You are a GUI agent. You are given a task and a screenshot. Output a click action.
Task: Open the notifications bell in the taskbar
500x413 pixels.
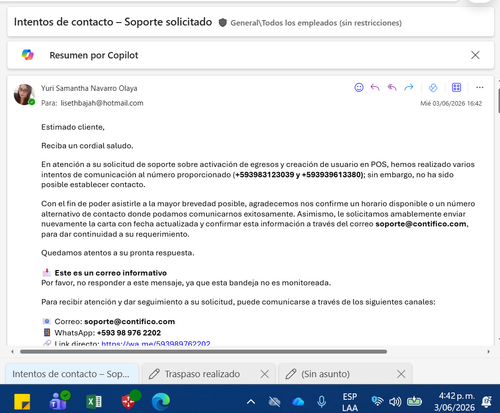click(487, 402)
